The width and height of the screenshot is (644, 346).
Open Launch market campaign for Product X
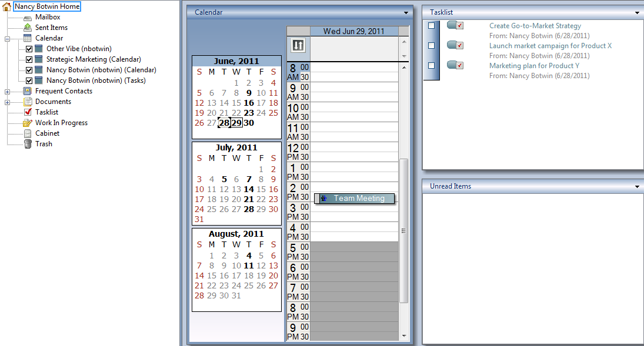[x=550, y=46]
